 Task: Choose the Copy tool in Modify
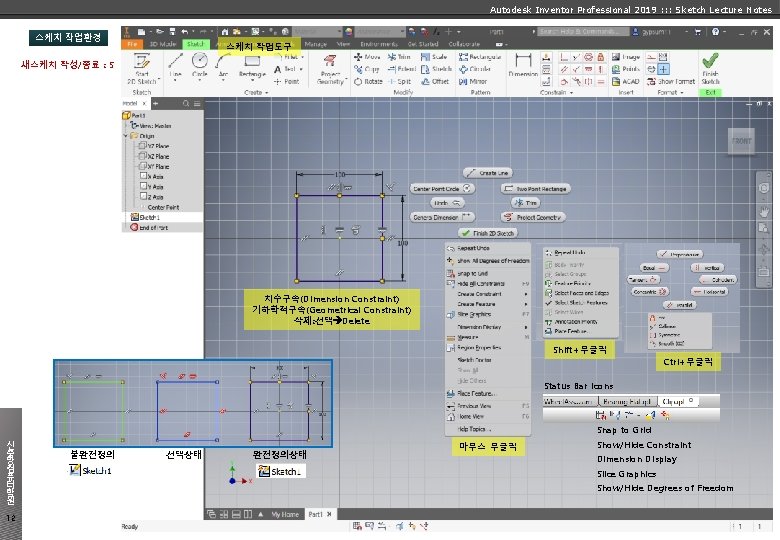click(367, 69)
